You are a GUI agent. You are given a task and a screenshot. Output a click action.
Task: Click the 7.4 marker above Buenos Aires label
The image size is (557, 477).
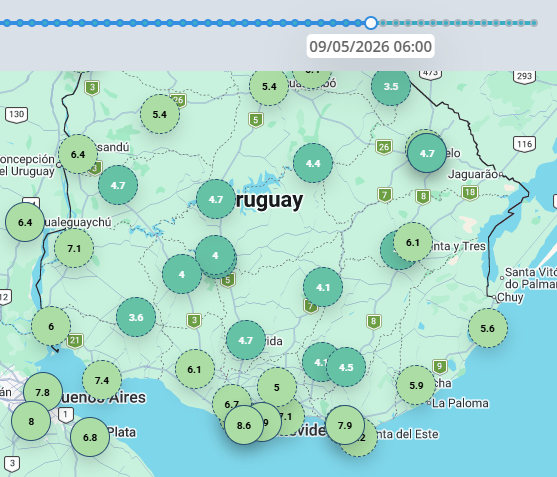point(102,380)
